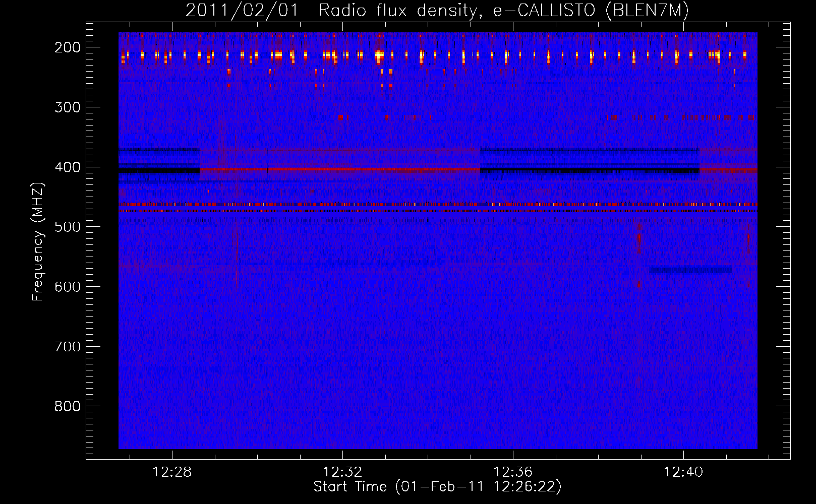Select the 600 MHz frequency tick label

coord(68,287)
